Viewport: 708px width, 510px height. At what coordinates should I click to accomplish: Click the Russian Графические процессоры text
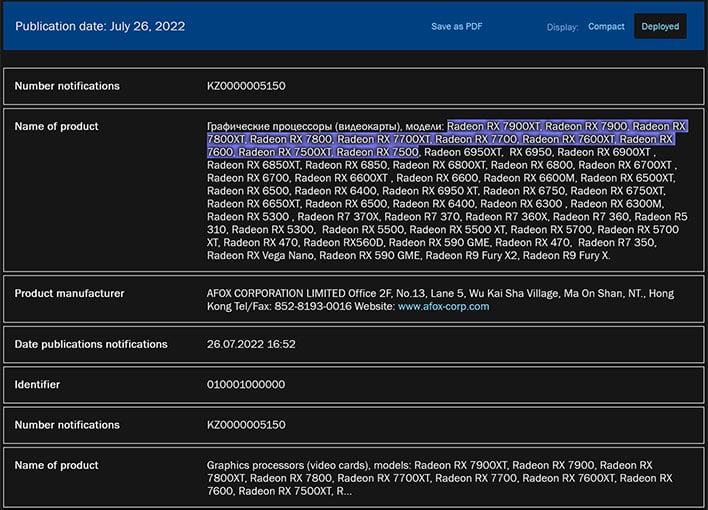coord(269,126)
